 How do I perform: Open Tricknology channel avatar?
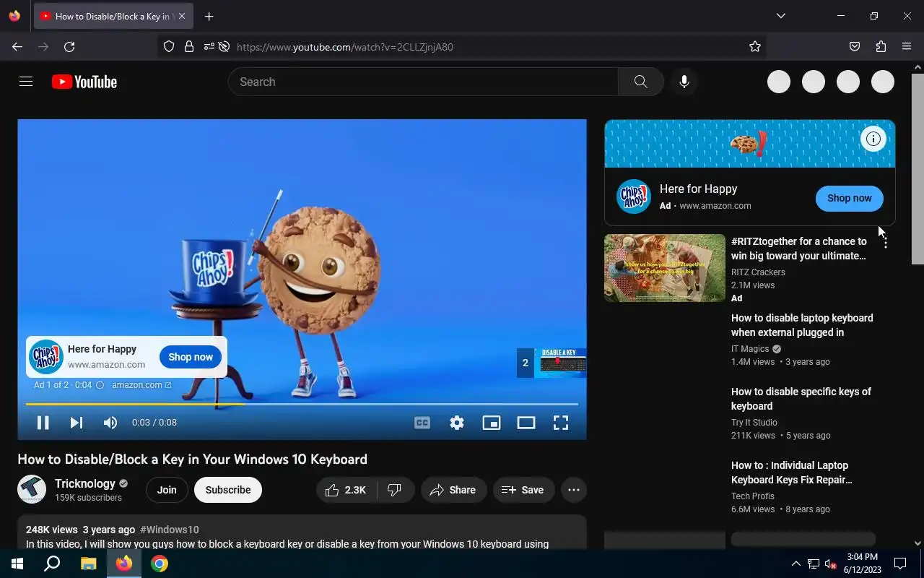click(x=32, y=490)
